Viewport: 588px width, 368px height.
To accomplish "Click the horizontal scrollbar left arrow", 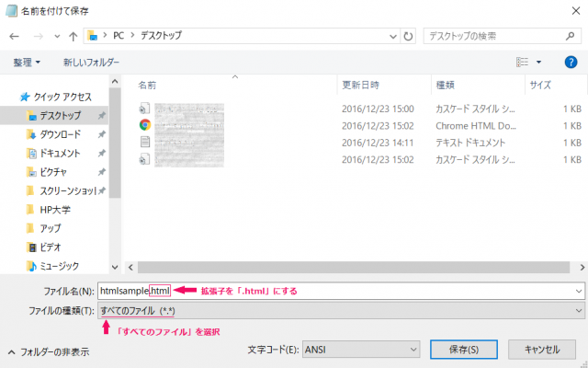I will (x=130, y=268).
